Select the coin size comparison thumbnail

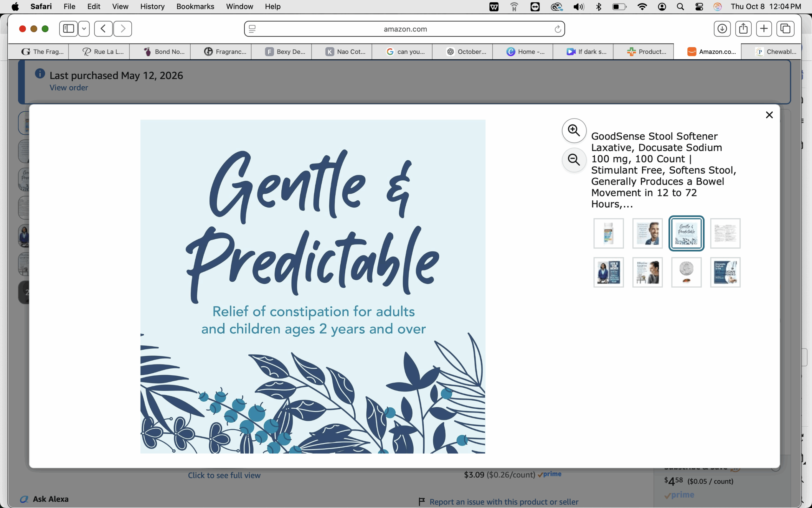click(x=686, y=272)
